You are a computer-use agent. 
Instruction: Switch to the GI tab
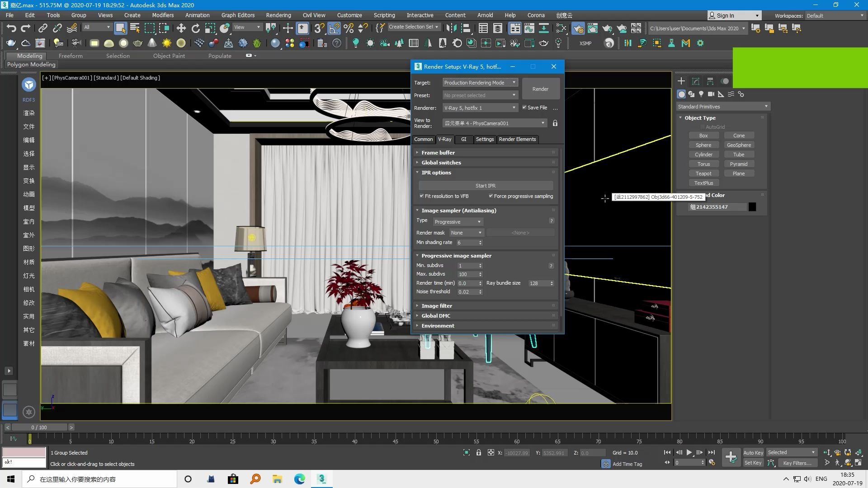point(463,139)
